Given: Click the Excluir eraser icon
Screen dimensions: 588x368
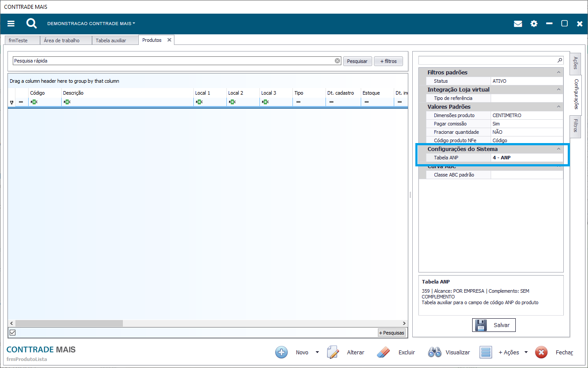Looking at the screenshot, I should click(x=384, y=352).
